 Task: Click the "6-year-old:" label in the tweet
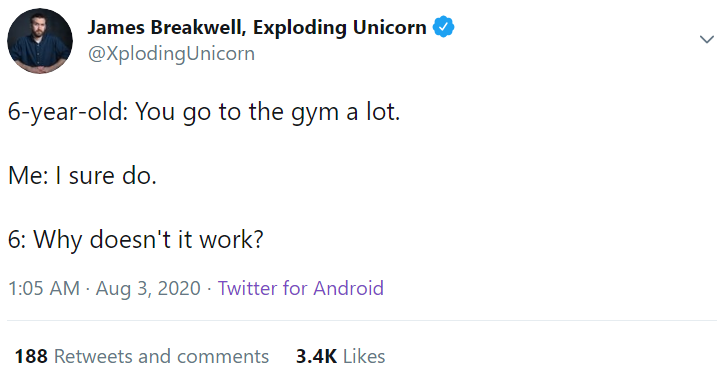coord(68,112)
